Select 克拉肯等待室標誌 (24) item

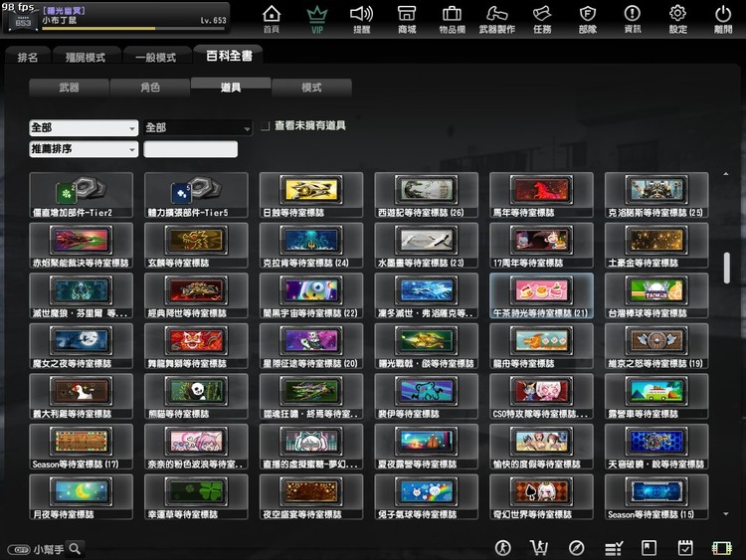point(311,246)
